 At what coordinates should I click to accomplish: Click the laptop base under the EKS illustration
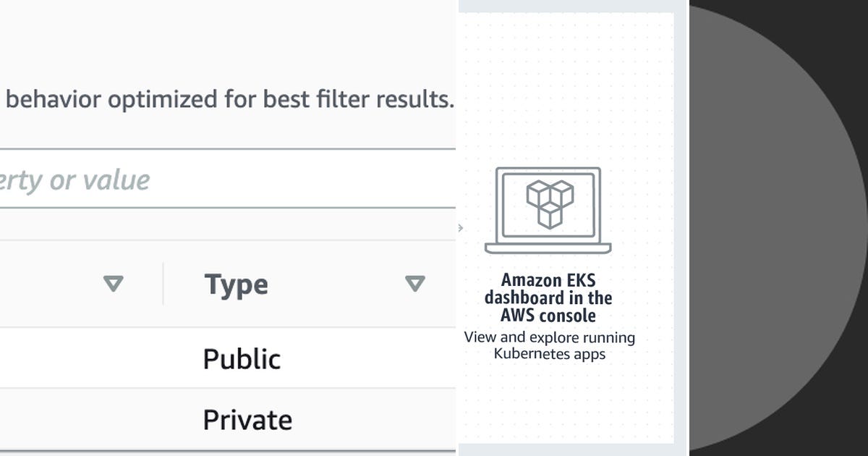pyautogui.click(x=548, y=248)
